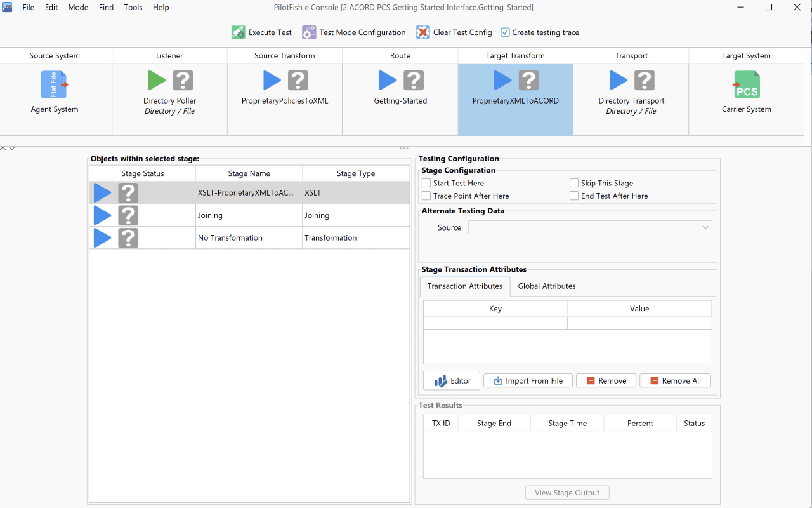
Task: Click the Remove button
Action: [x=606, y=381]
